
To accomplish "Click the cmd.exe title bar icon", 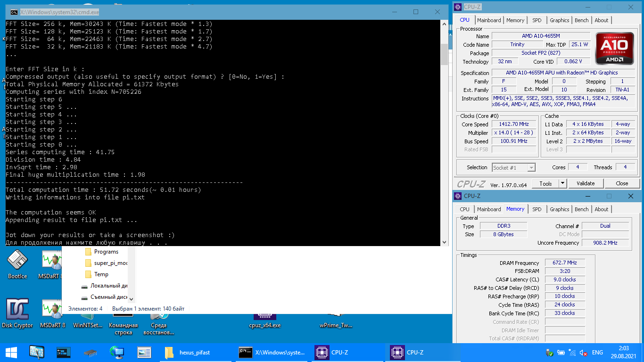I will 14,12.
